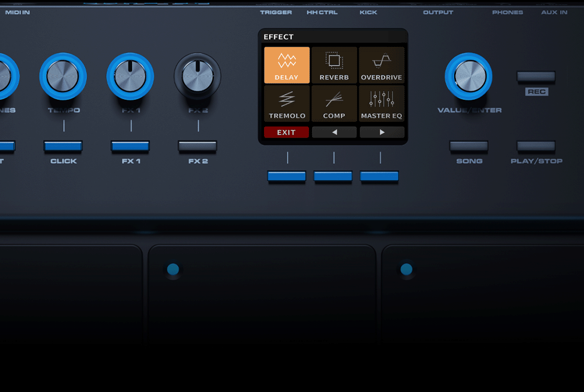Click the PHONES jack label
The image size is (584, 392).
click(x=508, y=13)
